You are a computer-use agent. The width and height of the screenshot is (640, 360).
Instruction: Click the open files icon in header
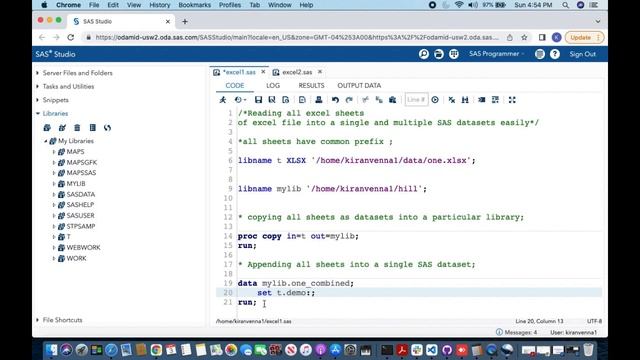pos(439,54)
